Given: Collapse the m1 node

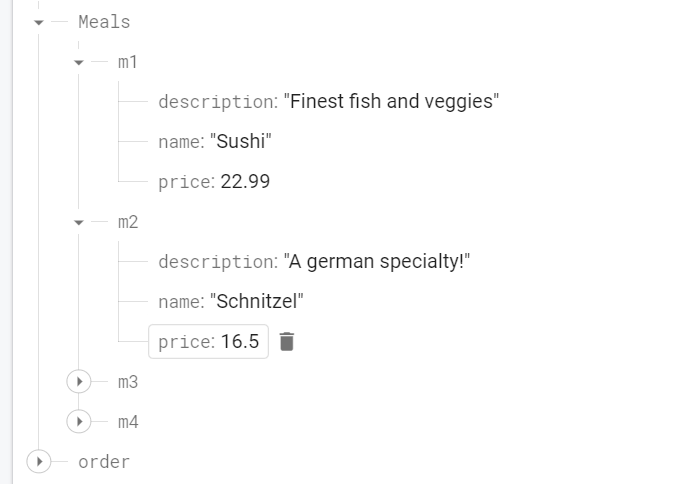Looking at the screenshot, I should 79,62.
